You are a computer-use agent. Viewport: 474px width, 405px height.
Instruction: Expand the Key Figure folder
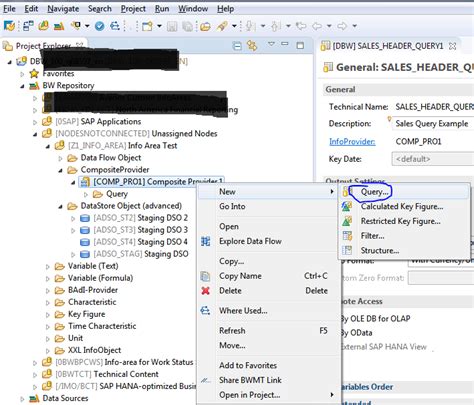click(x=48, y=315)
